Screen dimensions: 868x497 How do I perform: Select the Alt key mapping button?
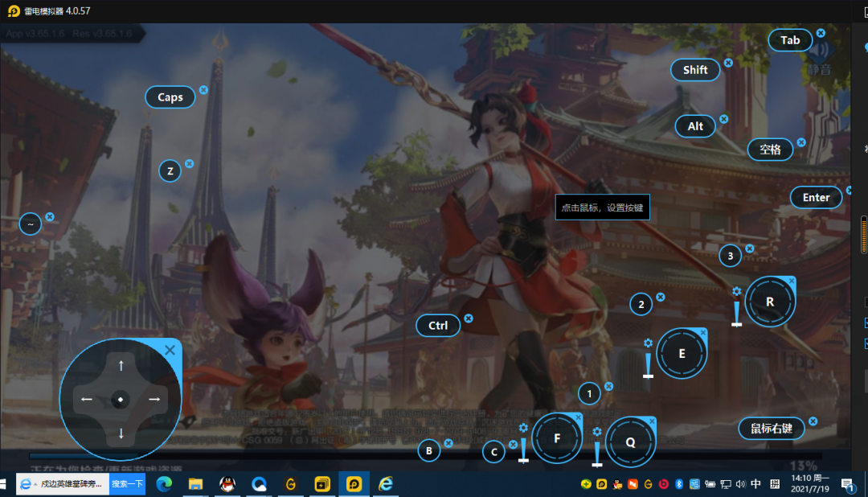(695, 126)
